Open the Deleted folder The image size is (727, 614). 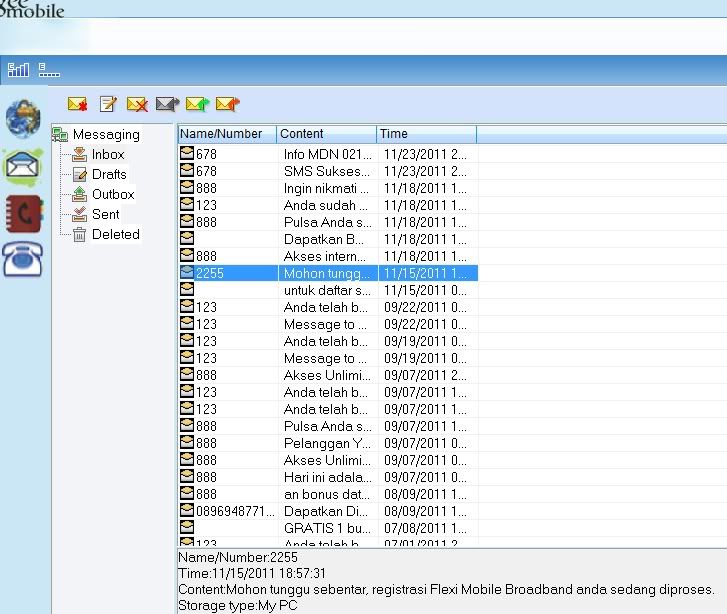[x=115, y=234]
